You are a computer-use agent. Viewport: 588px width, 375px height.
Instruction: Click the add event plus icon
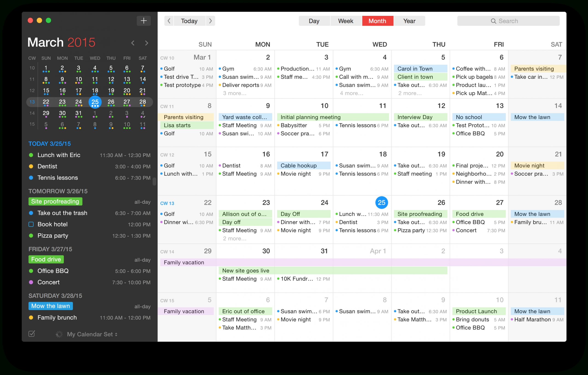(144, 20)
